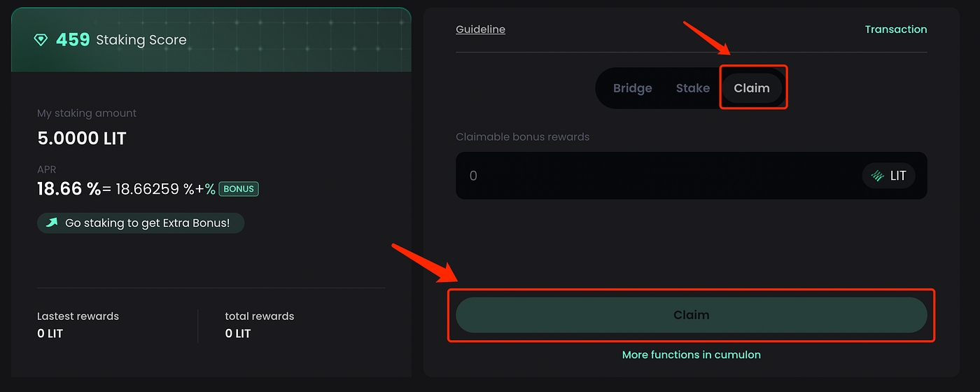Screen dimensions: 980x392
Task: Open the Guideline link
Action: [480, 29]
